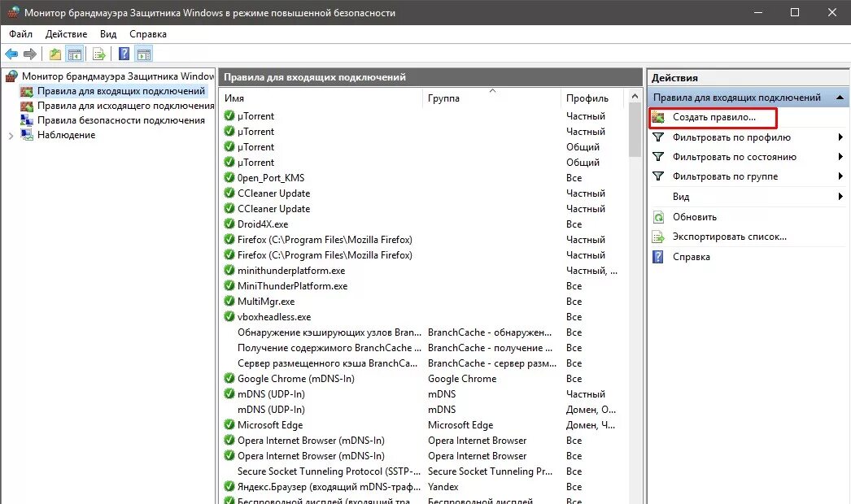Image resolution: width=851 pixels, height=504 pixels.
Task: Open the Вид submenu arrow in Actions pane
Action: (x=840, y=197)
